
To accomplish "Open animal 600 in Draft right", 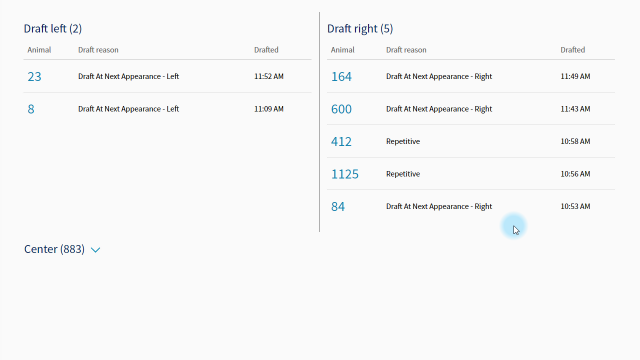I will tap(341, 109).
